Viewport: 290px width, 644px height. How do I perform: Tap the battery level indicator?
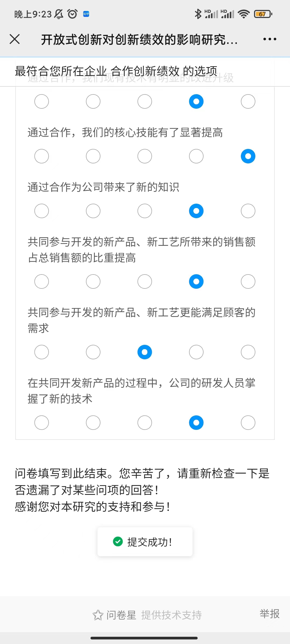point(263,14)
